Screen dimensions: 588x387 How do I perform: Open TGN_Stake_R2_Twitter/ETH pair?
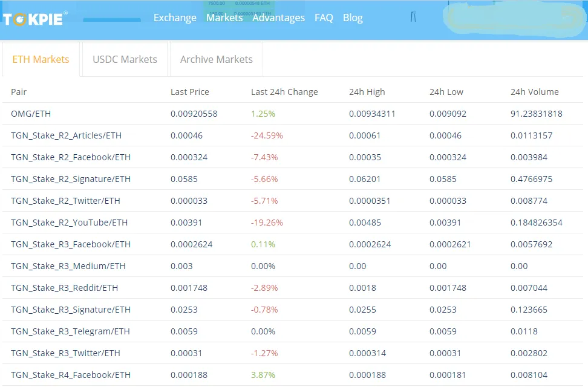click(65, 201)
